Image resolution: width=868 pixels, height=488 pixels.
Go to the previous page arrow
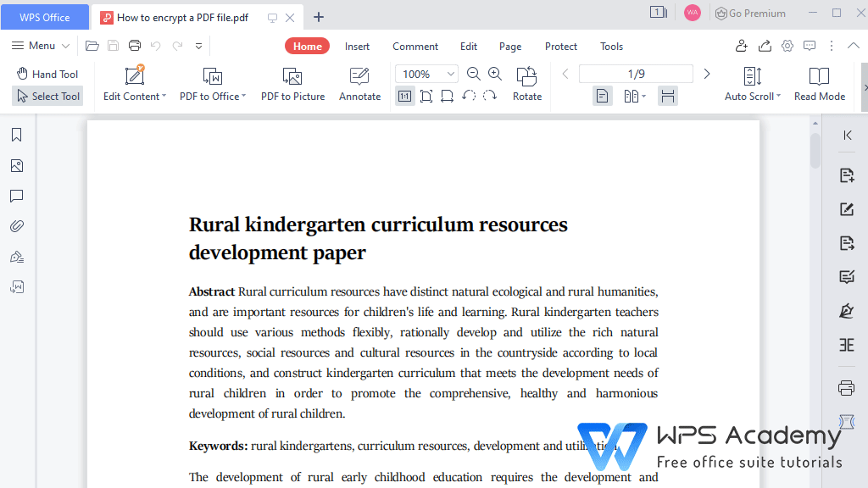(565, 75)
